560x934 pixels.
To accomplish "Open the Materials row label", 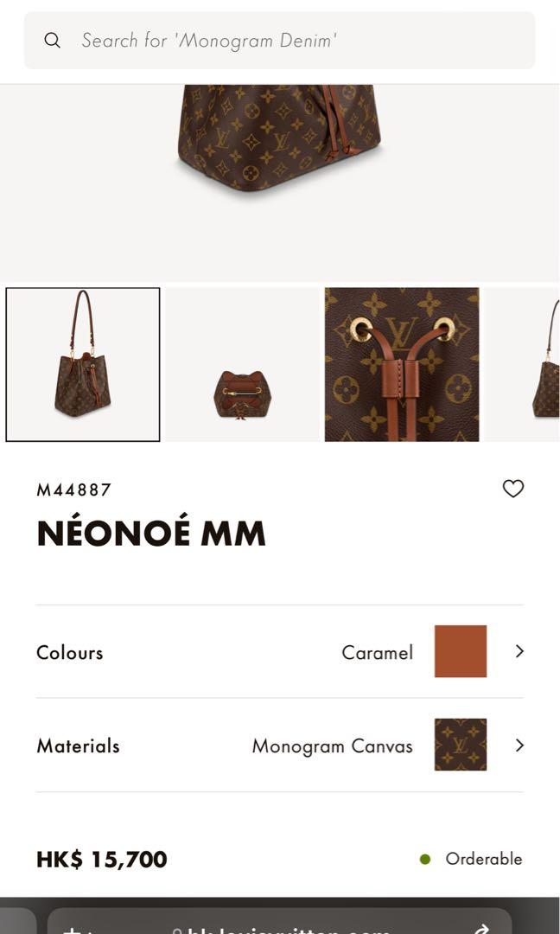I will (x=78, y=745).
